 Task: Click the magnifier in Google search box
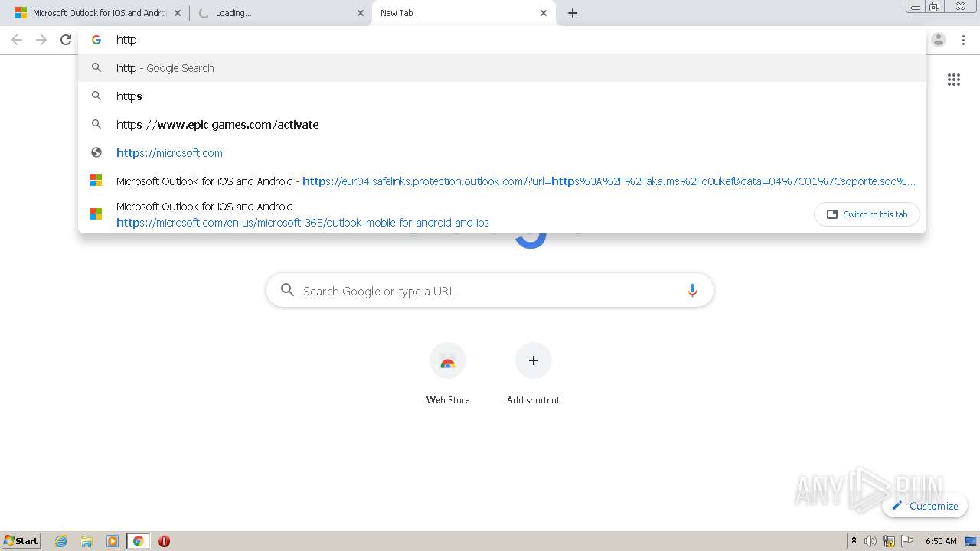pyautogui.click(x=288, y=290)
